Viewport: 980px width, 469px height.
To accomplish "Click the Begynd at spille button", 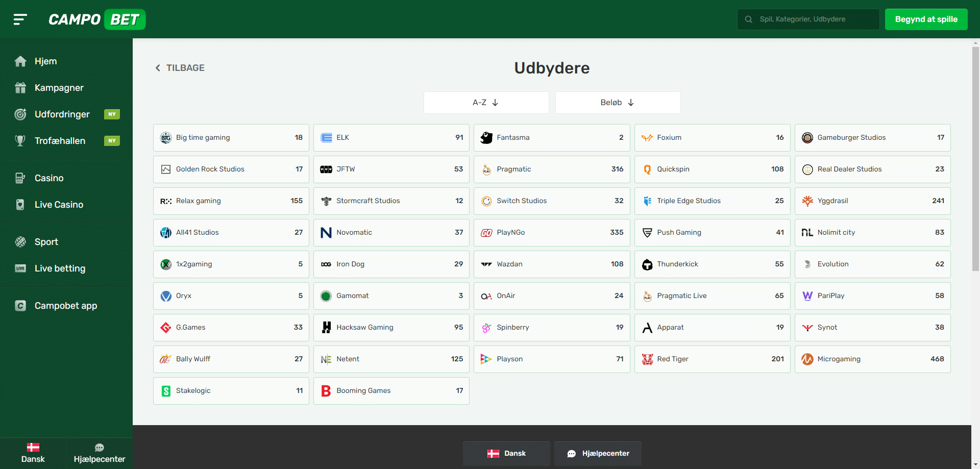I will point(926,19).
